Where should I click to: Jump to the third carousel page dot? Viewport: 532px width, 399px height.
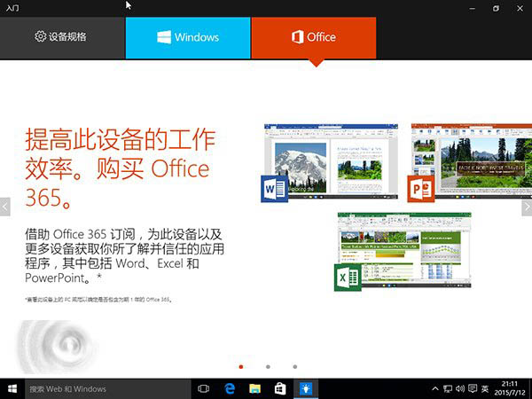click(x=295, y=367)
